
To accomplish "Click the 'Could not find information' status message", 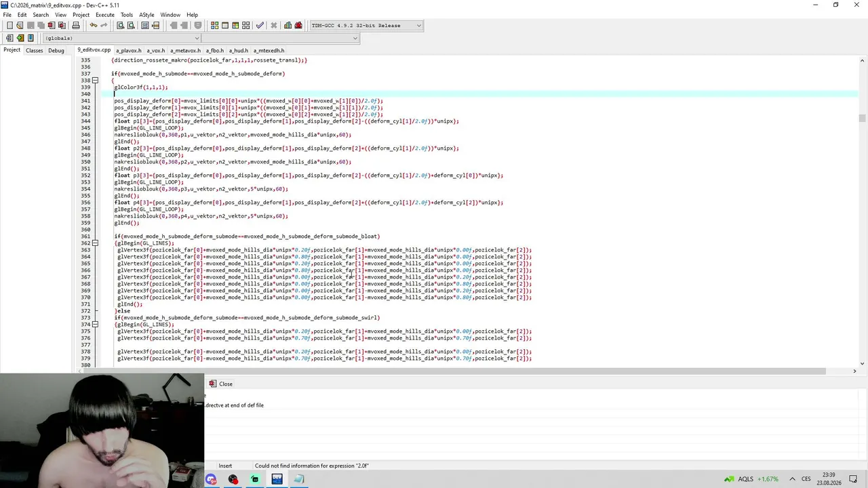I will point(312,466).
